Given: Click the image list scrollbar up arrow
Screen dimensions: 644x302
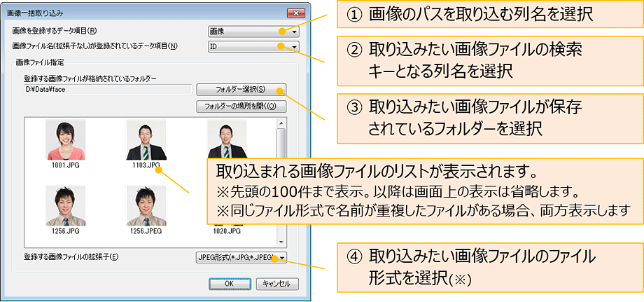Looking at the screenshot, I should (x=281, y=131).
